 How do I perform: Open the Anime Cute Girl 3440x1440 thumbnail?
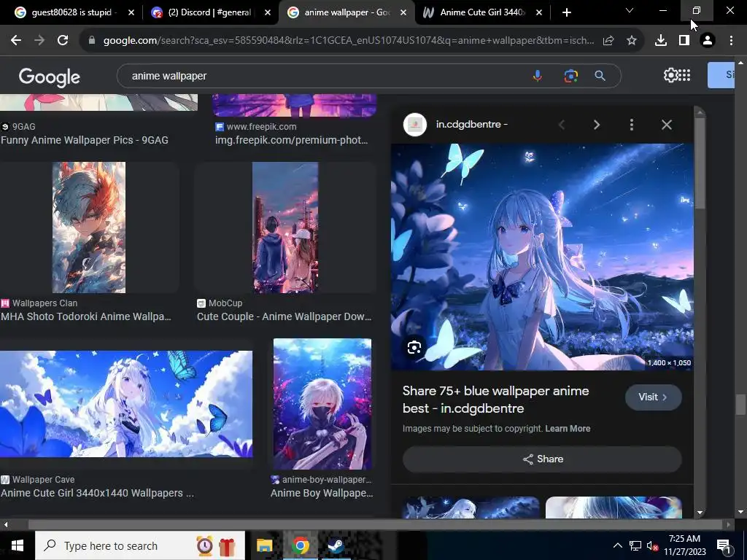(125, 404)
